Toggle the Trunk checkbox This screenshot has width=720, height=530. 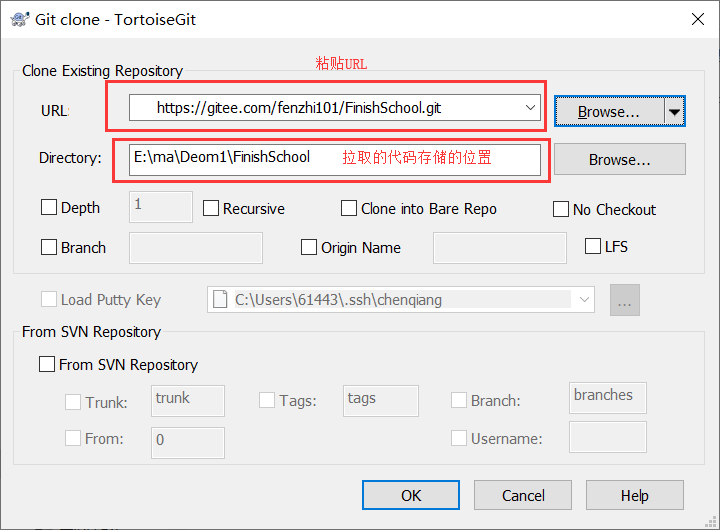73,402
